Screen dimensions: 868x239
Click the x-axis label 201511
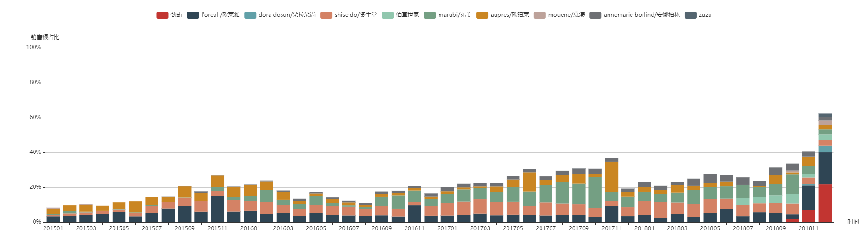pos(217,228)
